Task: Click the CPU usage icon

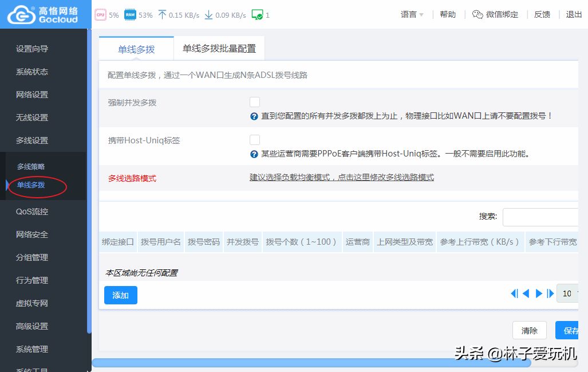Action: (x=100, y=15)
